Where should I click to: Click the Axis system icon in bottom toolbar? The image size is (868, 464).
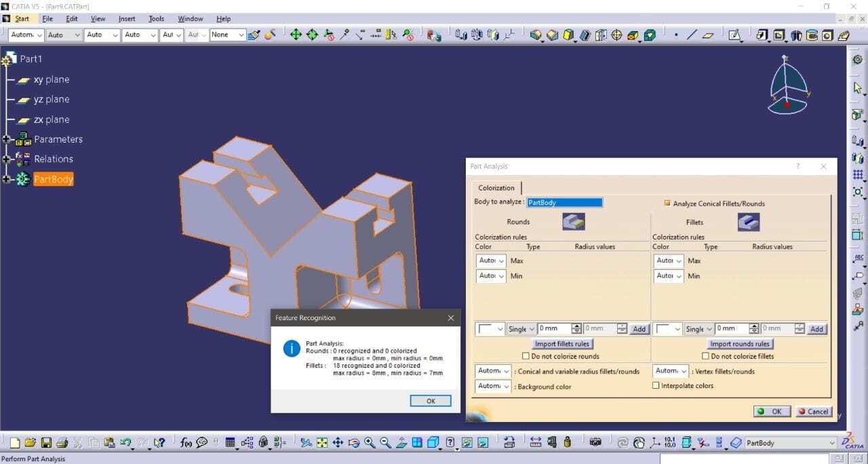[x=655, y=443]
